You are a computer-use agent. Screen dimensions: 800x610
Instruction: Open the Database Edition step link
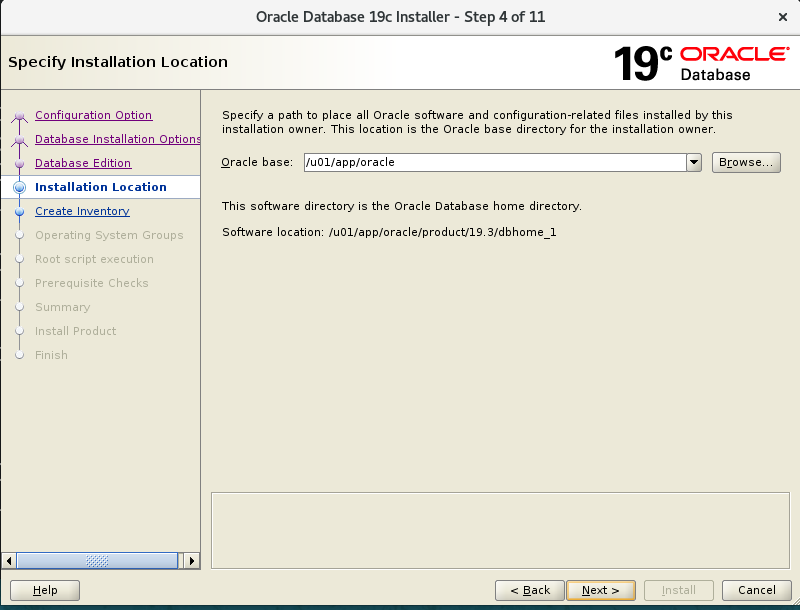point(83,163)
